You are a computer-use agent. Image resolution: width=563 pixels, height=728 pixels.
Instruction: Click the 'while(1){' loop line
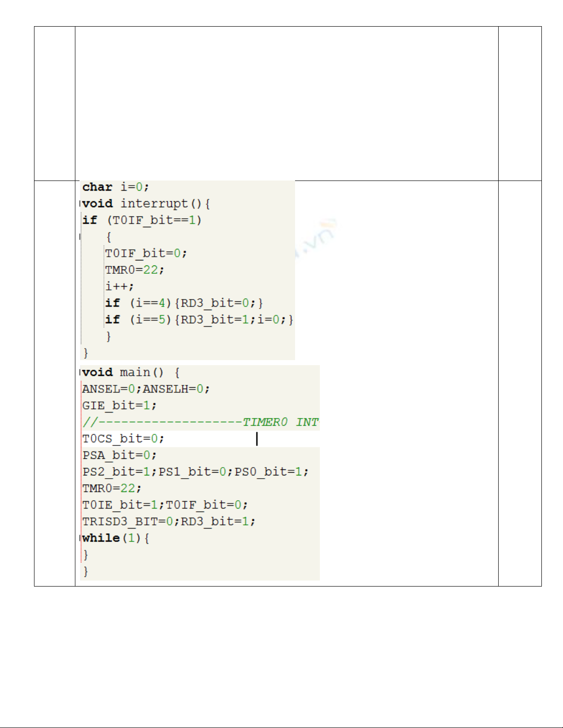[x=115, y=538]
